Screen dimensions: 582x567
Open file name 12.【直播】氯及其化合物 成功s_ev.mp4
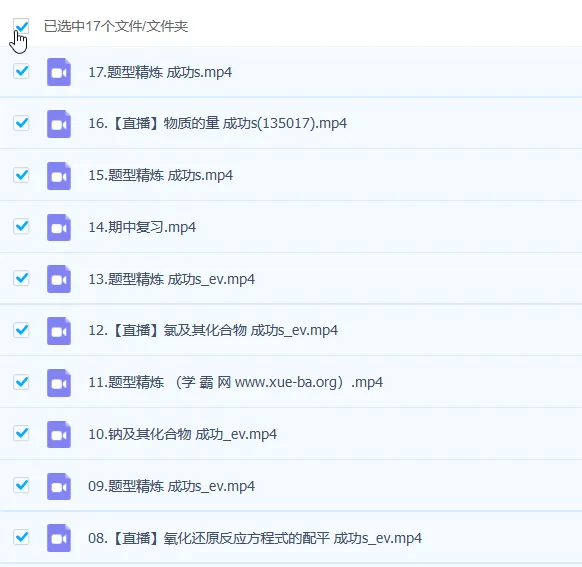[213, 330]
